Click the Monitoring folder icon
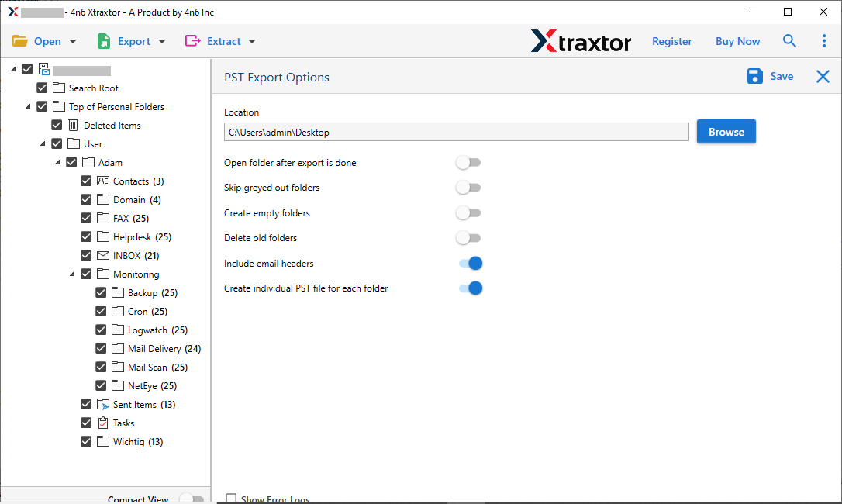Screen dimensions: 842x504 (103, 274)
